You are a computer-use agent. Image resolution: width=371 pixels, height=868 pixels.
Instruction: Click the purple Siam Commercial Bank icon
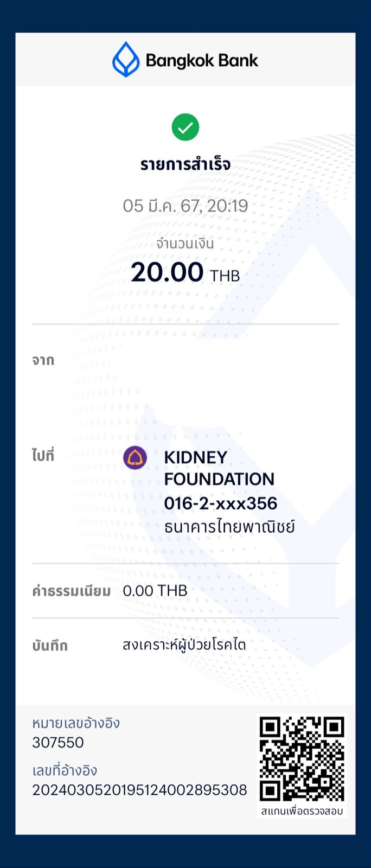[x=135, y=457]
